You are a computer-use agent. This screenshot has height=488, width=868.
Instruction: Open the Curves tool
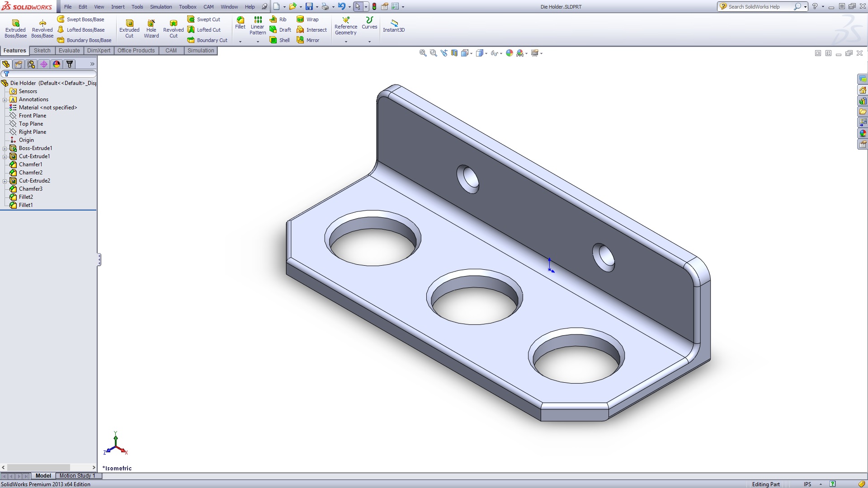369,23
